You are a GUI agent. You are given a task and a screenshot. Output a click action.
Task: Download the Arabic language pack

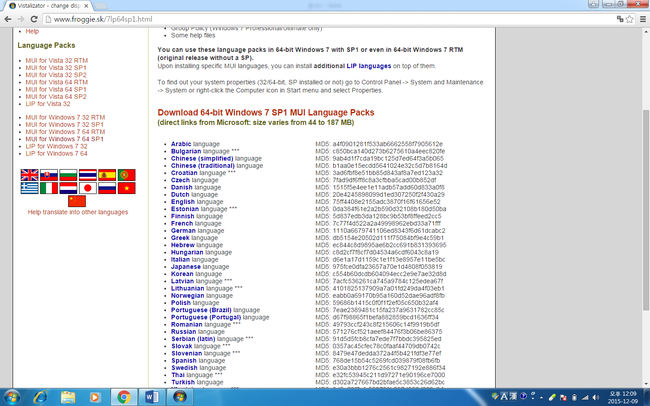(x=181, y=144)
